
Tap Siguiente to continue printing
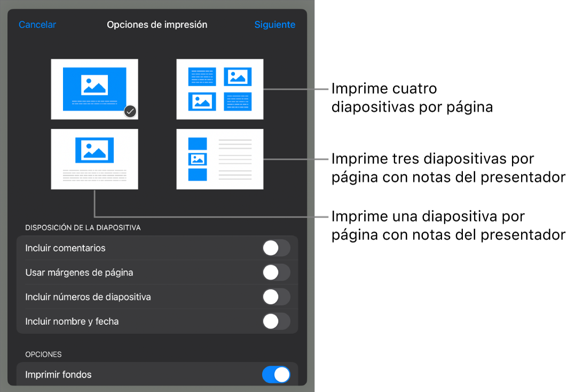point(274,25)
